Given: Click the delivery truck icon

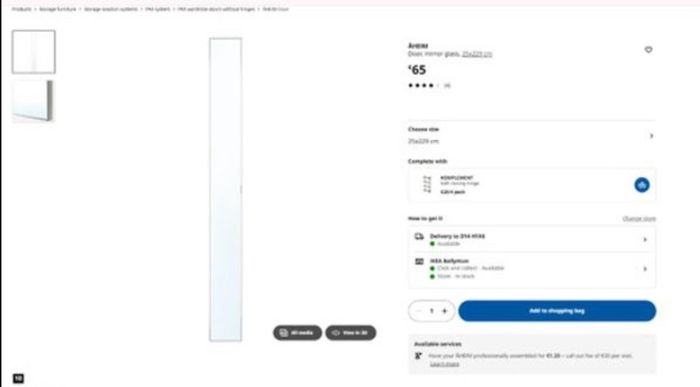Looking at the screenshot, I should 419,237.
